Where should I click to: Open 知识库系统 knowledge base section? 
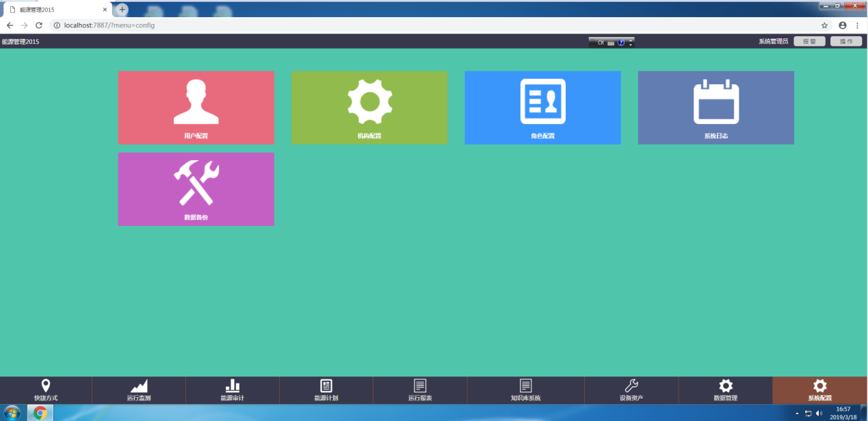click(x=525, y=390)
